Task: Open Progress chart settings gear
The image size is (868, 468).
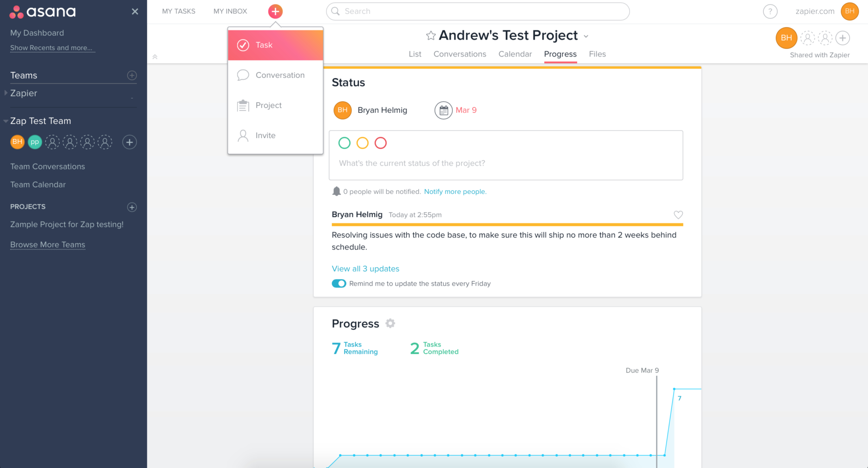Action: click(x=390, y=323)
